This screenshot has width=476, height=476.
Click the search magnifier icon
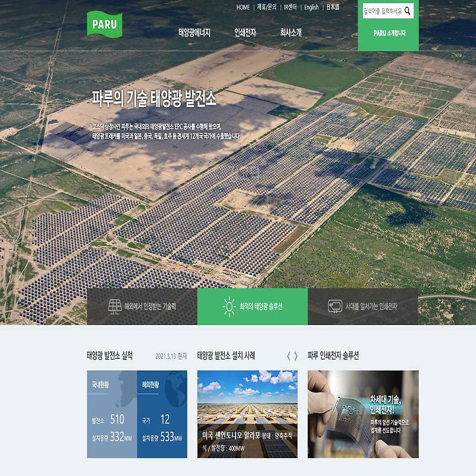coord(408,11)
